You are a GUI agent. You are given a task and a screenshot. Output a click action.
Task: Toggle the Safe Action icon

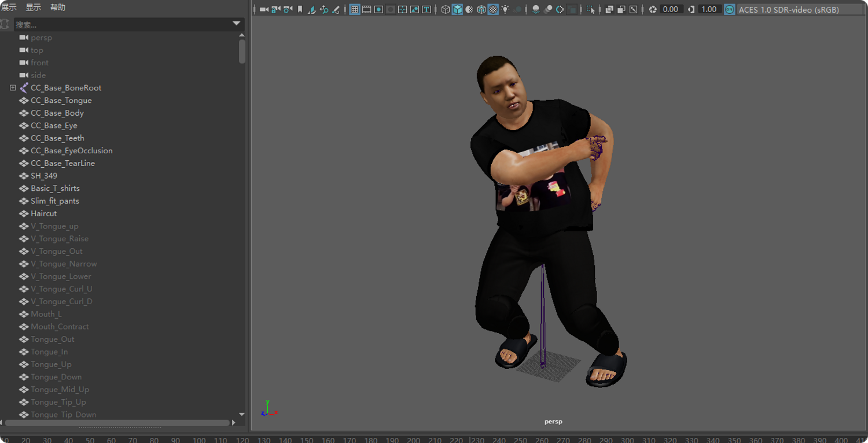click(x=414, y=9)
